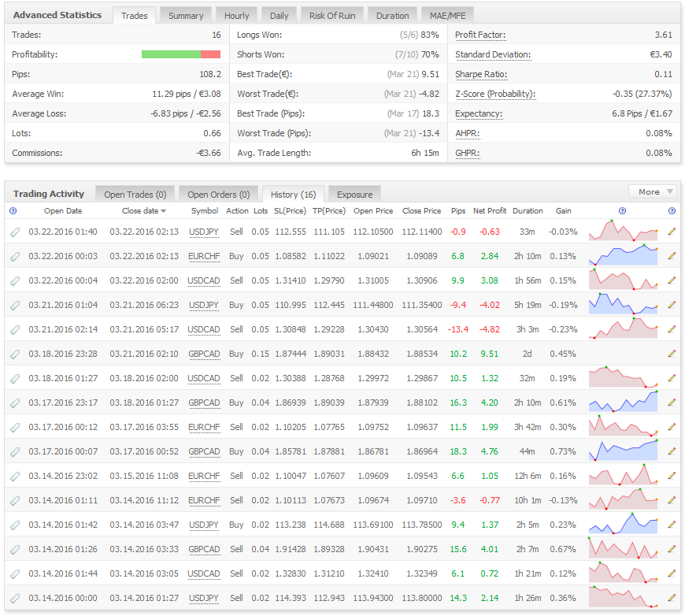Sort table by Gain header

pos(563,211)
